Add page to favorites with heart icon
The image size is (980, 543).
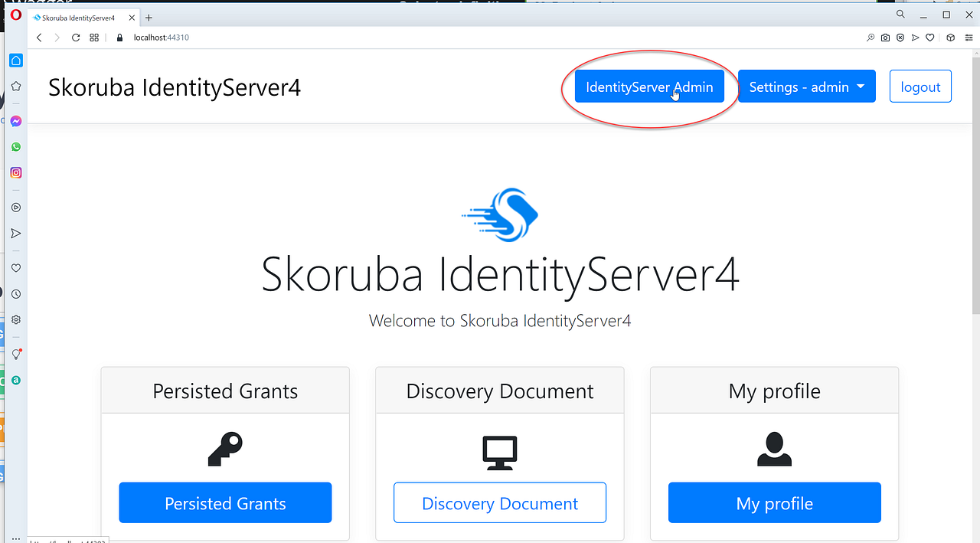pos(929,37)
